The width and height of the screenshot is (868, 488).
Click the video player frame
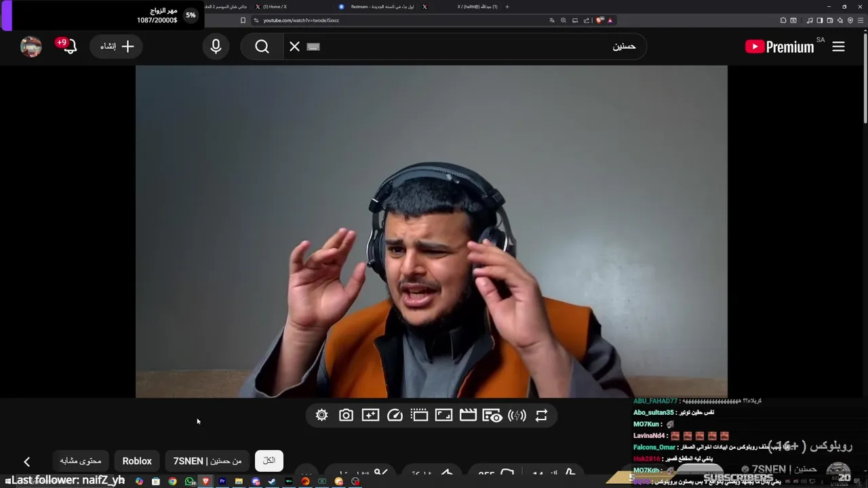431,231
